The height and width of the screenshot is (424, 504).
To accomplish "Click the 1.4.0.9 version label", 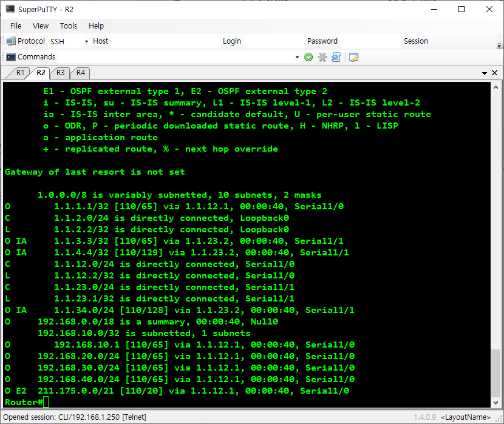I will click(424, 417).
